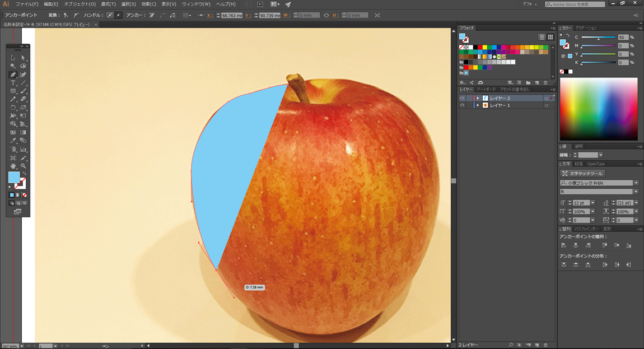The width and height of the screenshot is (644, 349).
Task: Open the font size 12 pt dropdown
Action: [592, 203]
